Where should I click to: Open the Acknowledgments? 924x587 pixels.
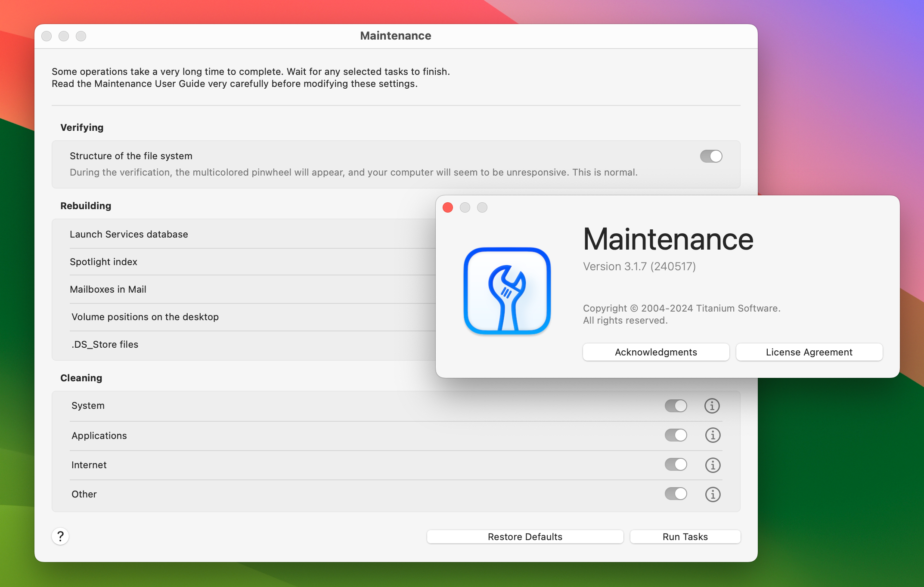(656, 352)
